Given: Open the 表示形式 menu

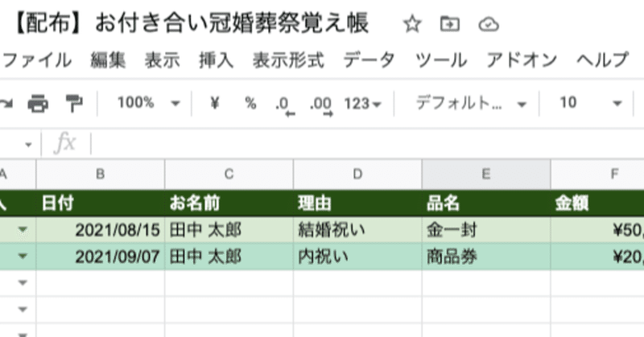Looking at the screenshot, I should click(x=288, y=60).
